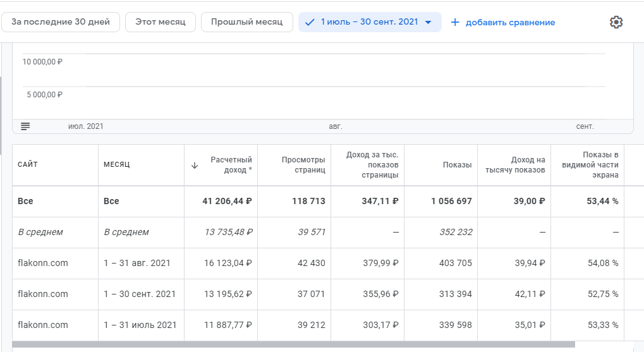This screenshot has height=352, width=644.
Task: Sort by the Месяц column header
Action: (x=117, y=165)
